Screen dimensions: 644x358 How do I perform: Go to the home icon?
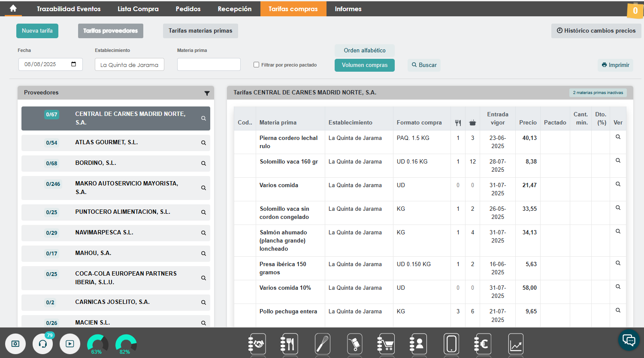(x=13, y=9)
